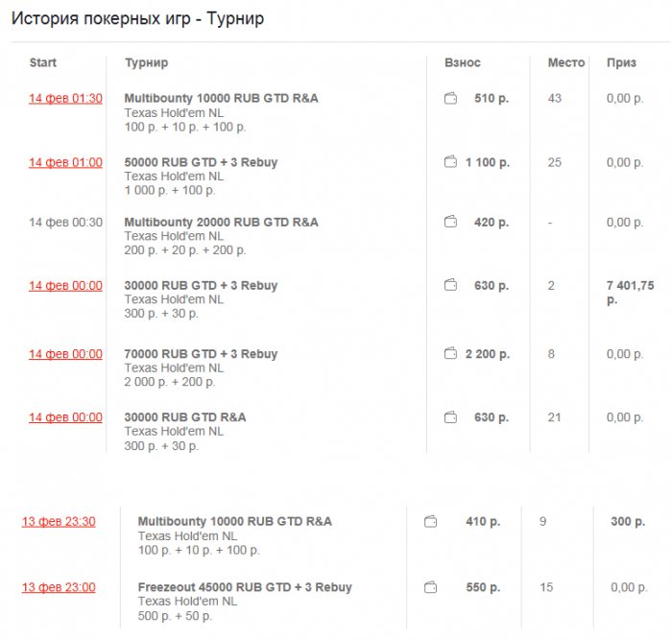Open the 14 фев 01:30 tournament link

(x=65, y=99)
